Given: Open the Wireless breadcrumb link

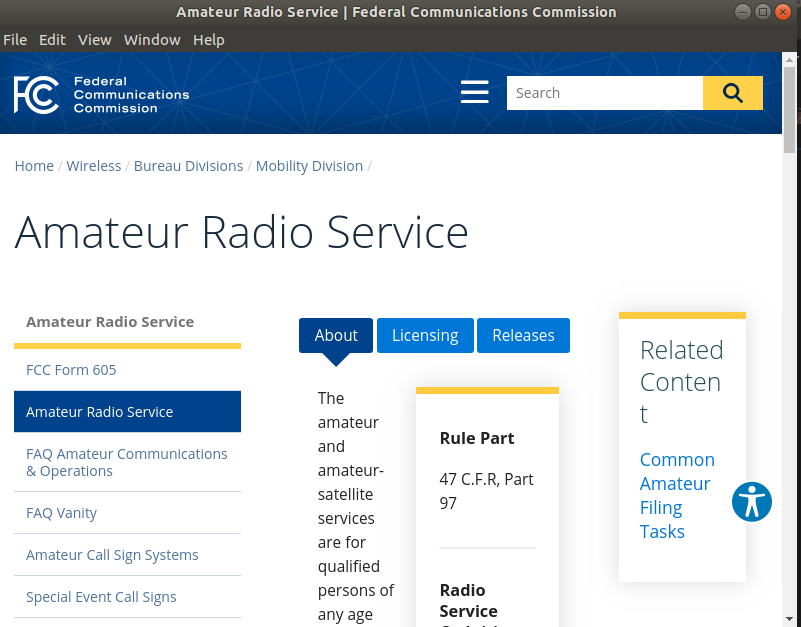Looking at the screenshot, I should point(93,166).
